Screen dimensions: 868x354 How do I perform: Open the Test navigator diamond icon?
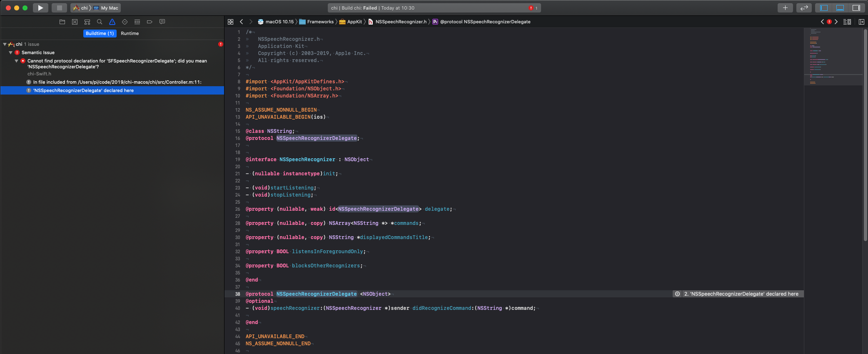click(125, 22)
